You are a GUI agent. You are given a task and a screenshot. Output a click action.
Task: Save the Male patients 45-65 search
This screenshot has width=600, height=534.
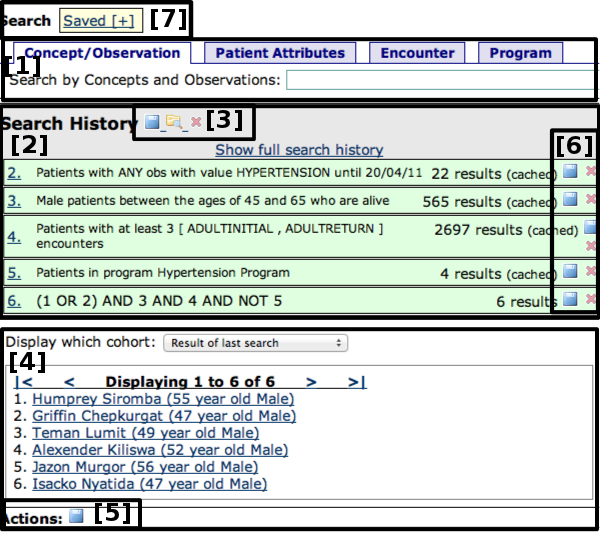[569, 199]
